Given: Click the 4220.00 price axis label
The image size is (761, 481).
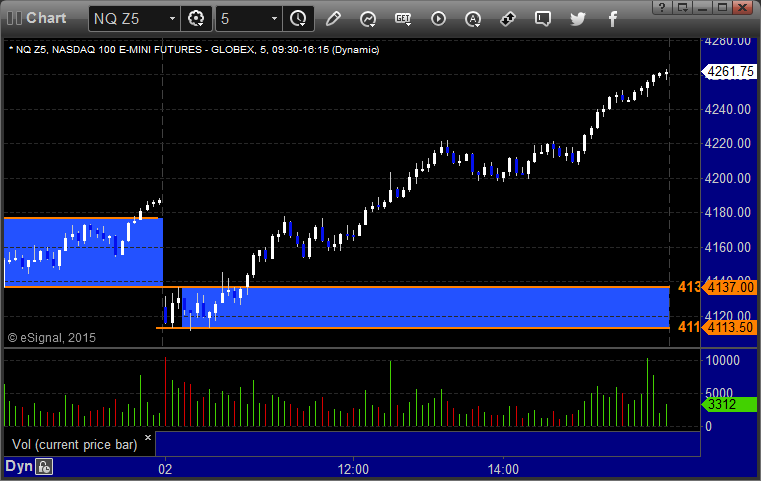Looking at the screenshot, I should (728, 143).
